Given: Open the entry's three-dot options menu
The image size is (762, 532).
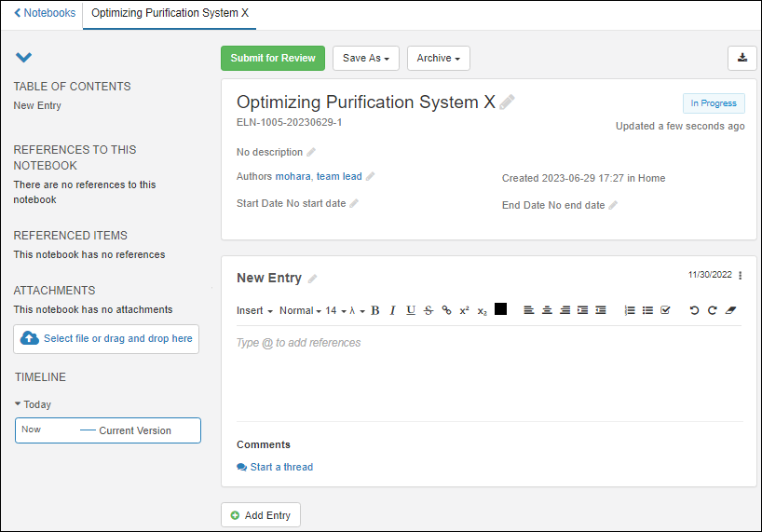Looking at the screenshot, I should (x=741, y=276).
